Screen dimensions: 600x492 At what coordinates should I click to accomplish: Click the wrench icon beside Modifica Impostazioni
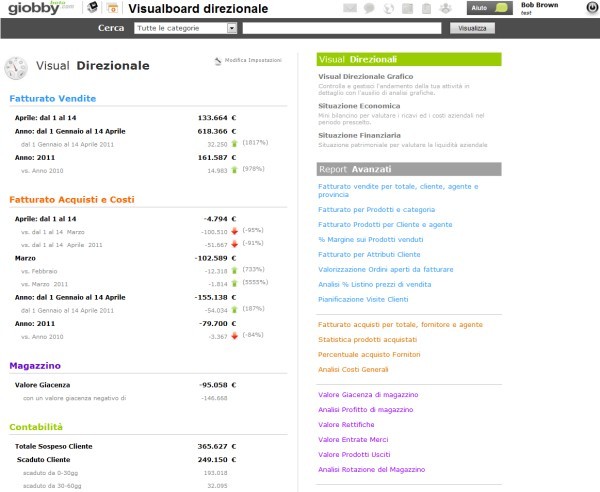[x=218, y=61]
